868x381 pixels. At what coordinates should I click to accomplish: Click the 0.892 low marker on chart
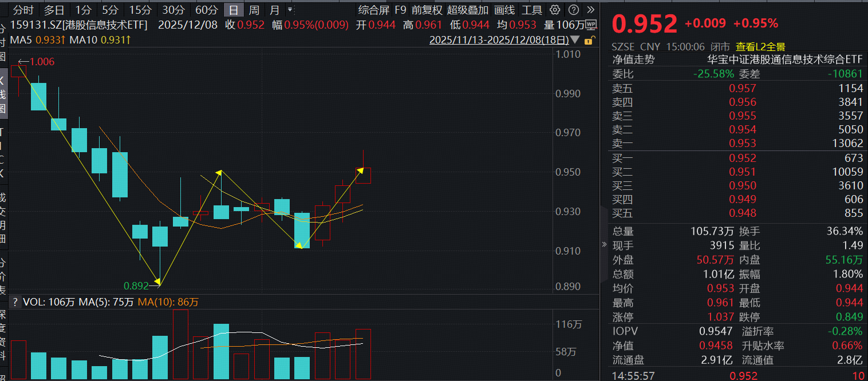click(137, 285)
